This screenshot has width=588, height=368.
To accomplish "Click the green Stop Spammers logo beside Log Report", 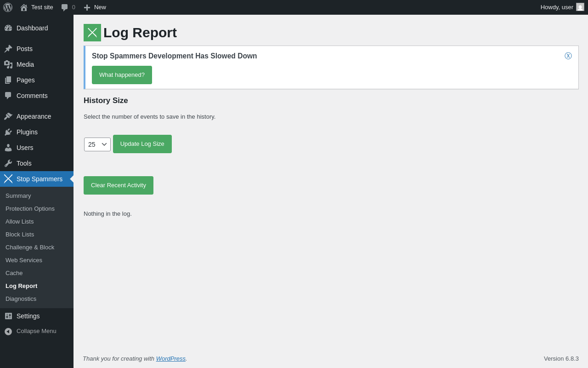I will click(92, 33).
